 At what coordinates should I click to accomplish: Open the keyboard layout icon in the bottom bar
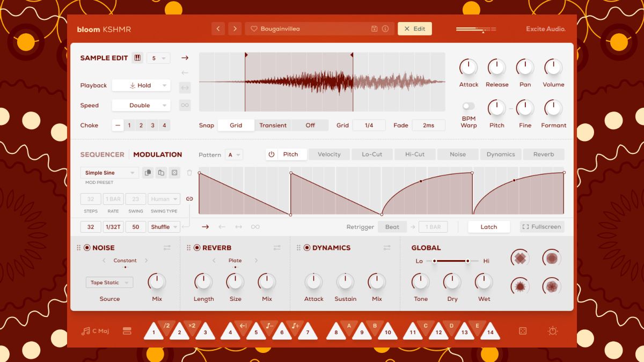(127, 331)
